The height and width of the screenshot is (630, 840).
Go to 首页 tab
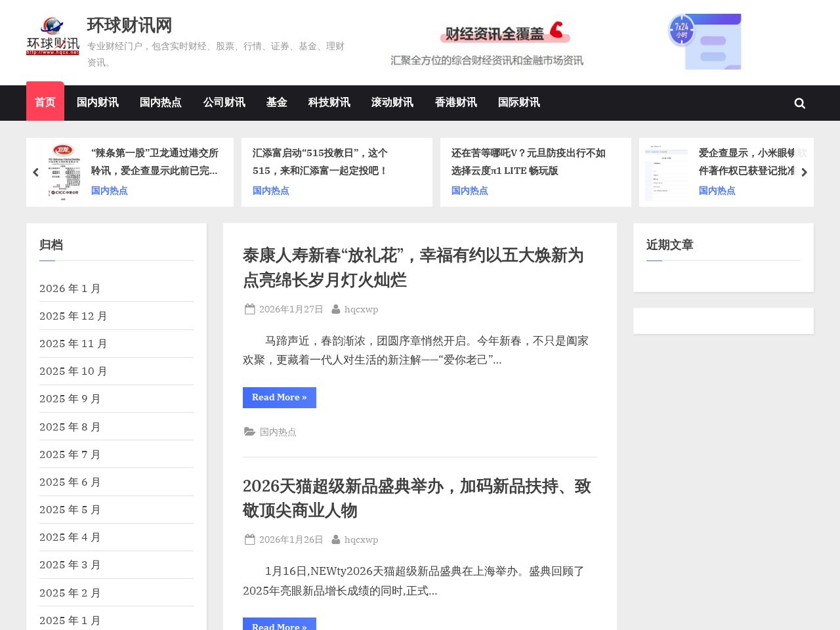tap(45, 102)
